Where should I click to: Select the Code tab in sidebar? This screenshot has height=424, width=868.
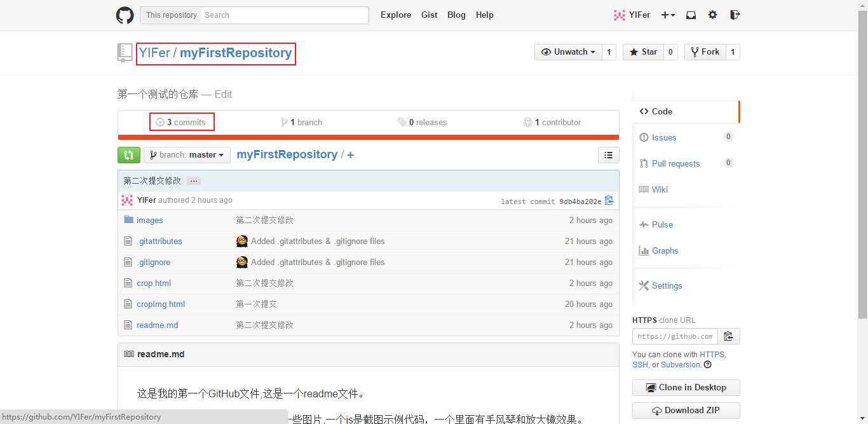[686, 111]
